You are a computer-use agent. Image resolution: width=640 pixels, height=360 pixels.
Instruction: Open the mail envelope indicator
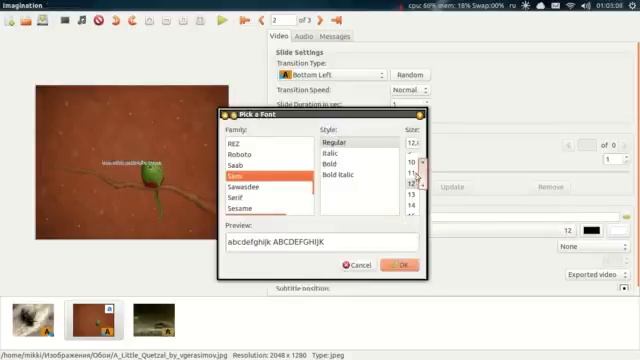556,5
